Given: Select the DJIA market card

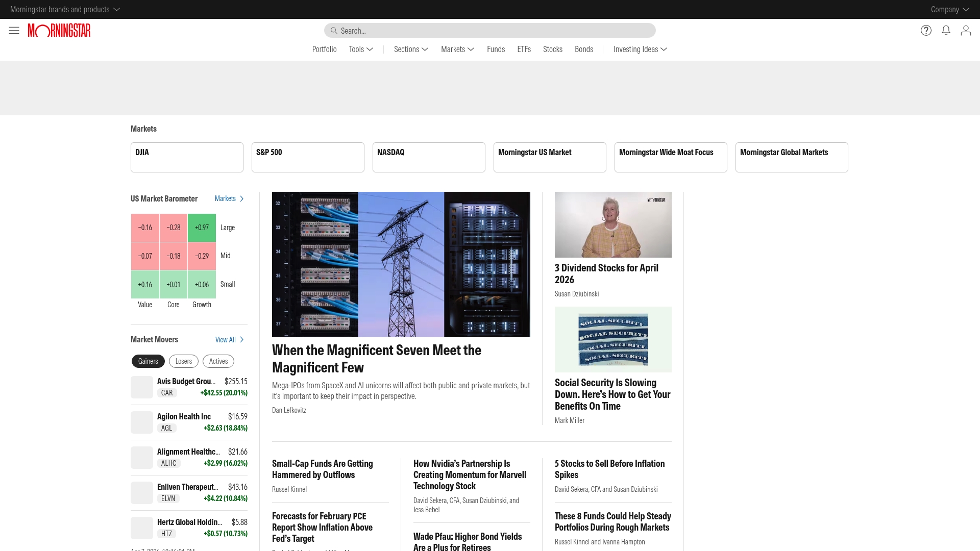Looking at the screenshot, I should click(x=187, y=157).
